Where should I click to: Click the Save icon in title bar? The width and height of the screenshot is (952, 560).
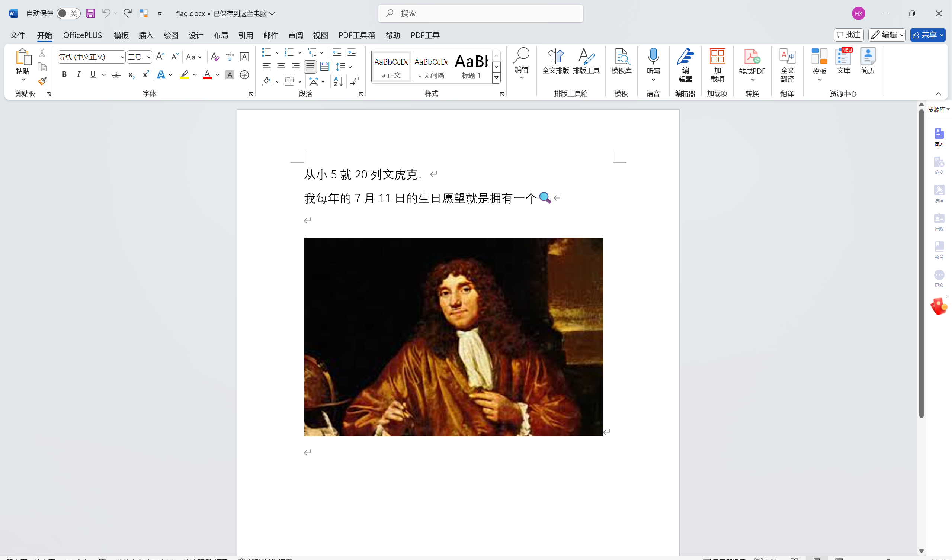coord(90,14)
